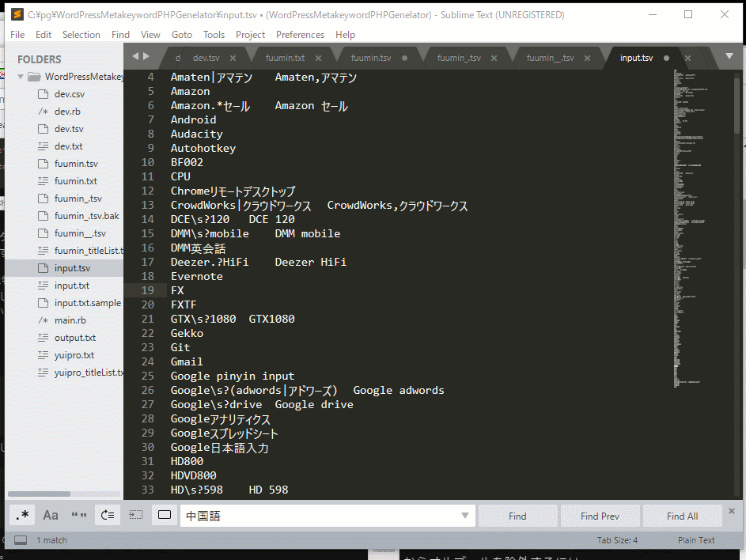Image resolution: width=746 pixels, height=560 pixels.
Task: Toggle regular expression search option
Action: [x=22, y=516]
